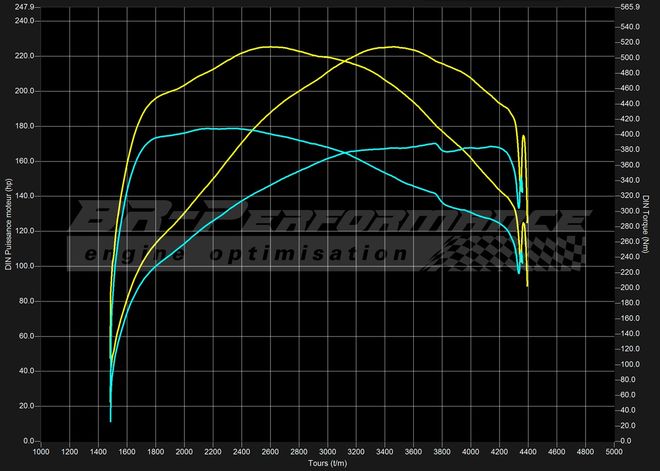Click 20.0 on the hp power axis
The height and width of the screenshot is (471, 660).
click(x=28, y=406)
